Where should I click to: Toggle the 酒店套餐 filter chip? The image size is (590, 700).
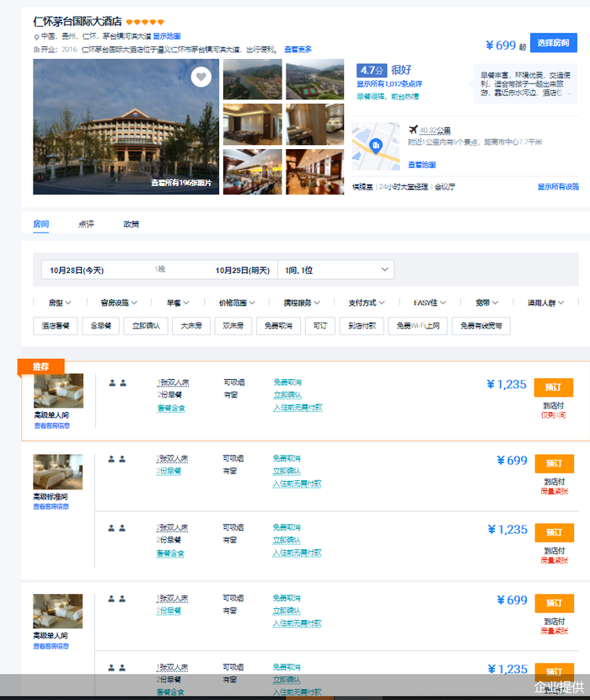coord(56,326)
